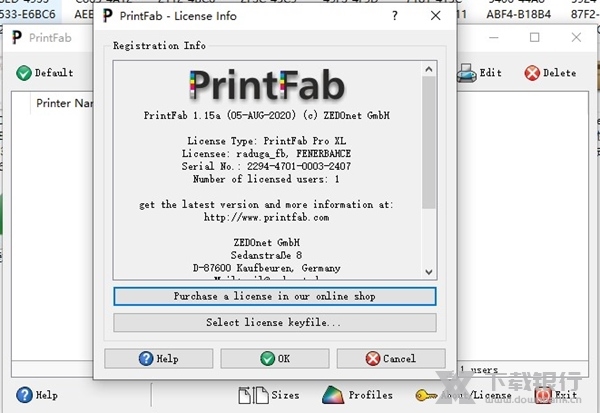
Task: Click the Edit printer button
Action: point(480,73)
